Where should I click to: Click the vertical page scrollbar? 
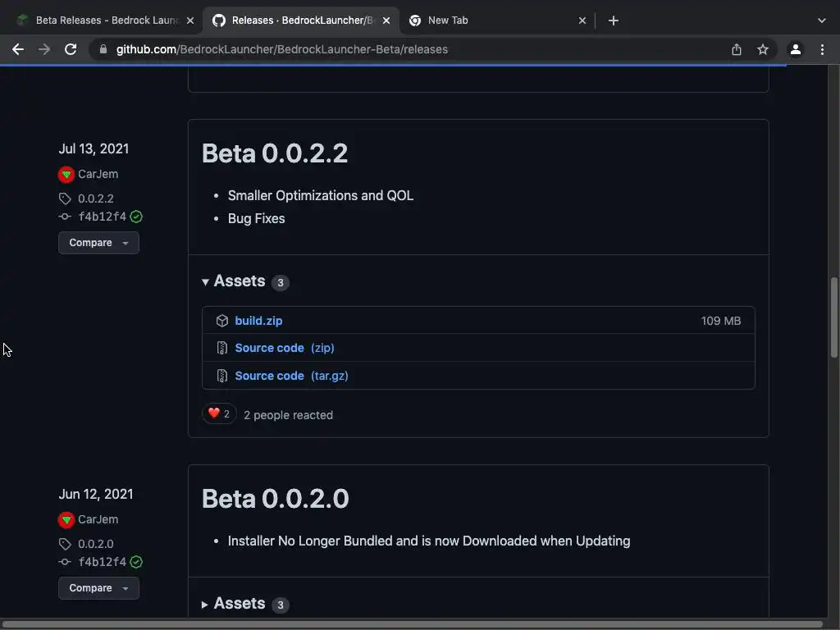[x=834, y=317]
